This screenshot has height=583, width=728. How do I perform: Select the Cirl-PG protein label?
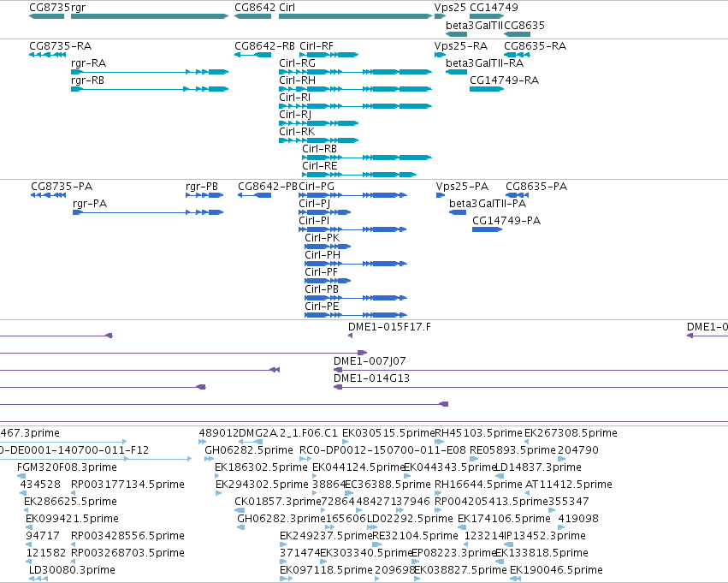pos(317,187)
